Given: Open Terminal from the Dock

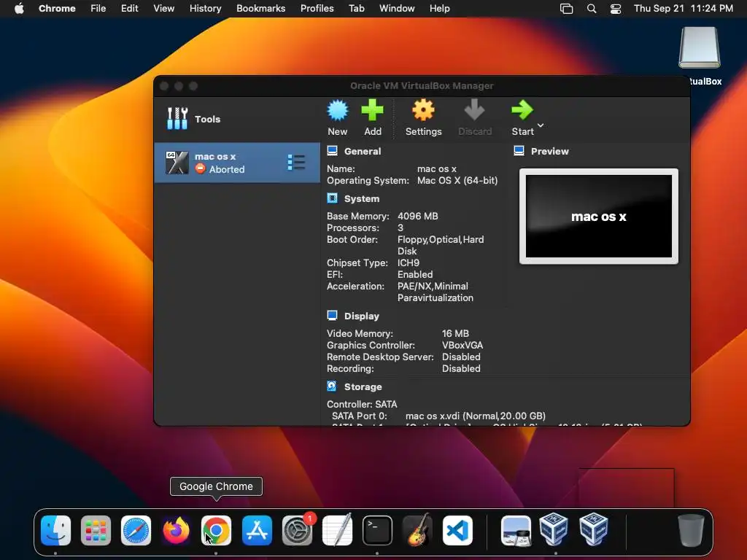Looking at the screenshot, I should (377, 530).
